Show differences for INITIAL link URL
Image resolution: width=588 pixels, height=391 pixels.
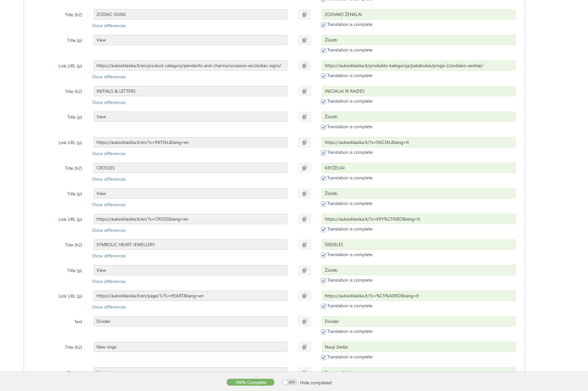point(109,153)
